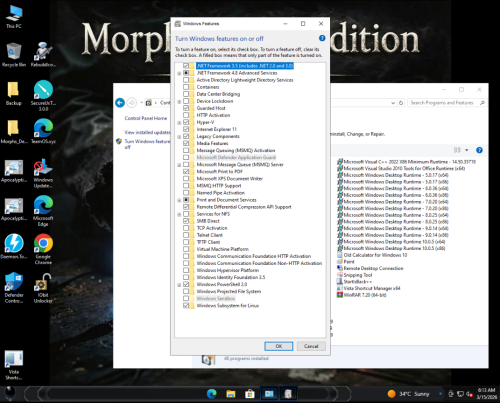Launch Microsoft Edge from the taskbar

(212, 394)
